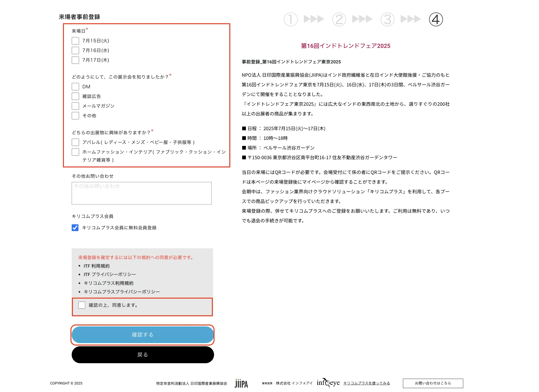Check the 7月16日(水) visit date box
Screen dimensions: 539x392
(75, 50)
